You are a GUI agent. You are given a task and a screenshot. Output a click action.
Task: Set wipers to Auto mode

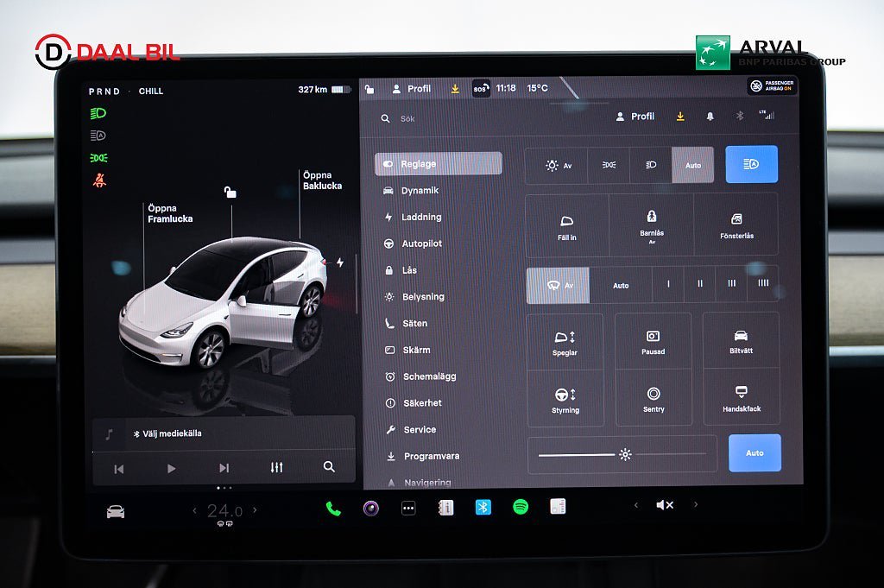click(621, 285)
